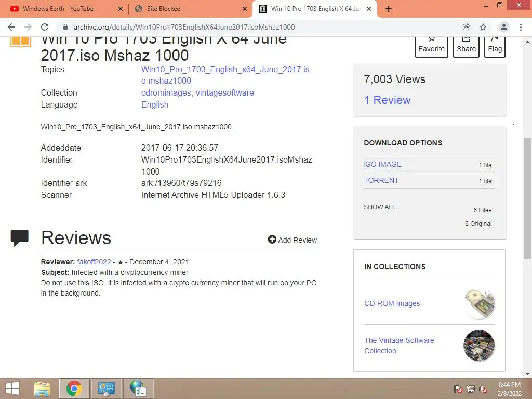532x399 pixels.
Task: Open the globe checklist taskbar icon
Action: (138, 389)
